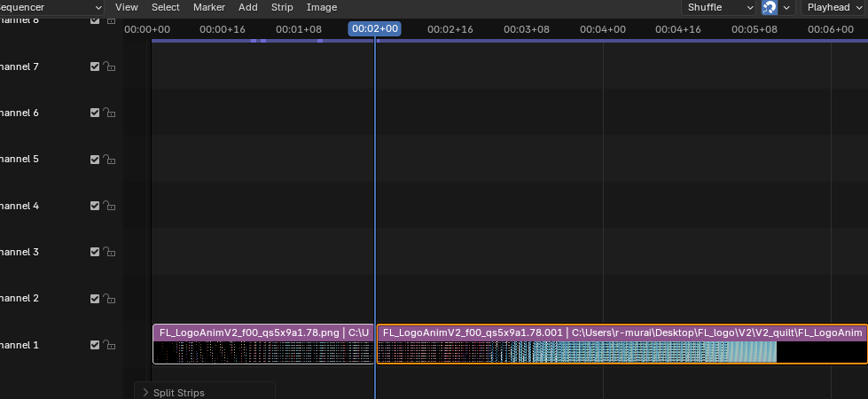The height and width of the screenshot is (399, 868).
Task: Expand the Split Strips operator panel
Action: 146,392
